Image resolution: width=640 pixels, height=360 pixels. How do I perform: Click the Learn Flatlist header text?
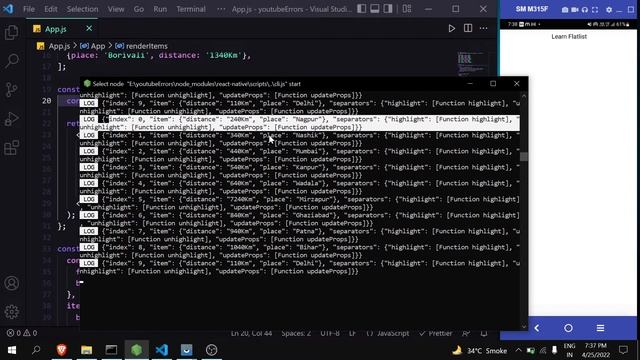pos(569,36)
